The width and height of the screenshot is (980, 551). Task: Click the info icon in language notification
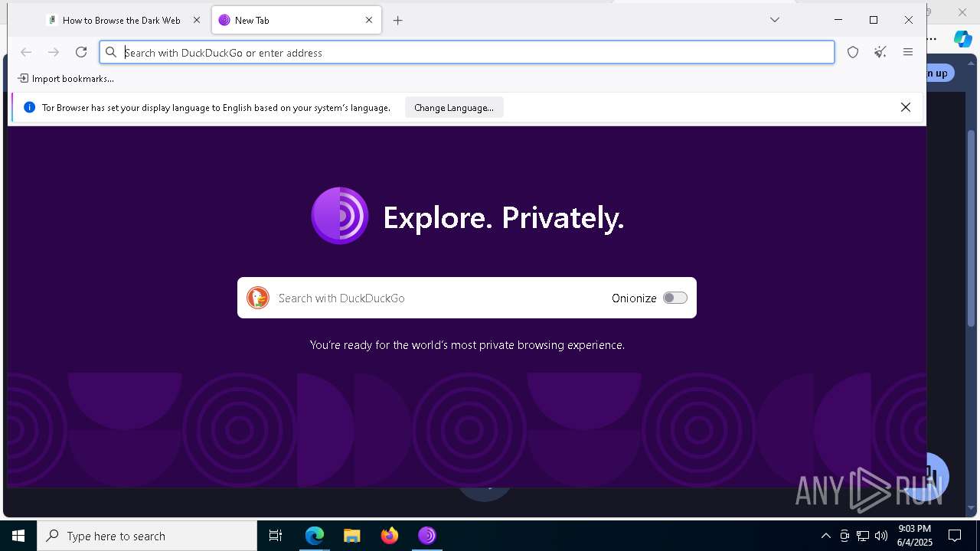[29, 108]
